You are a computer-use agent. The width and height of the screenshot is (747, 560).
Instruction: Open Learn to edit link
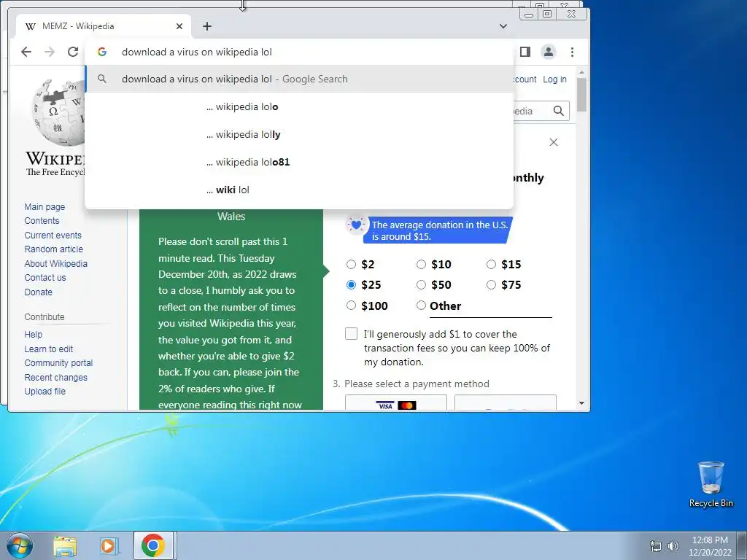tap(49, 349)
